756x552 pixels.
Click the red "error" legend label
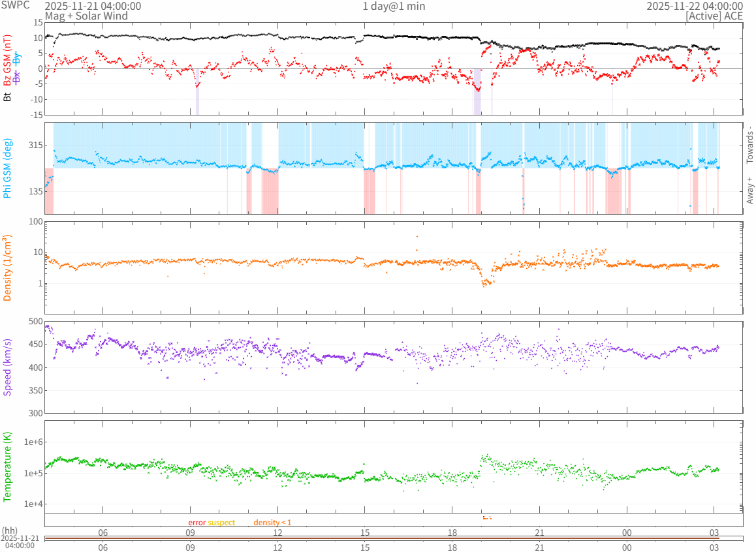click(x=197, y=523)
